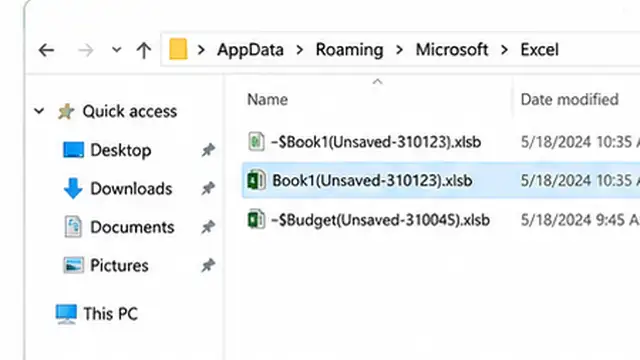Open the recent locations dropdown chevron
This screenshot has width=640, height=360.
[117, 50]
